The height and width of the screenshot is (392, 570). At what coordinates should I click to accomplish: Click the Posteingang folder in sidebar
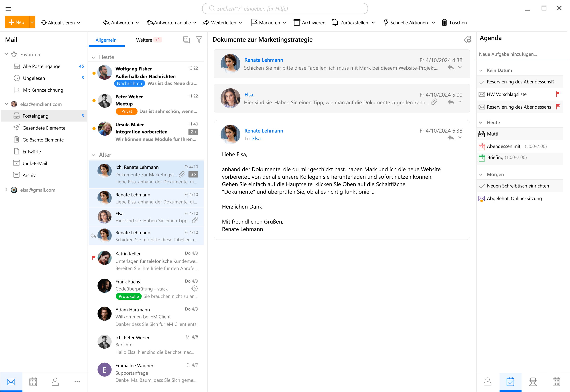point(36,116)
